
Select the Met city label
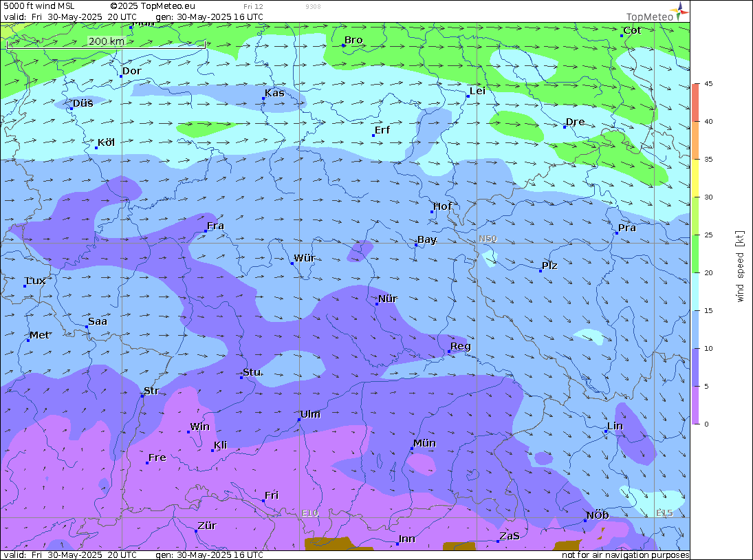(39, 335)
